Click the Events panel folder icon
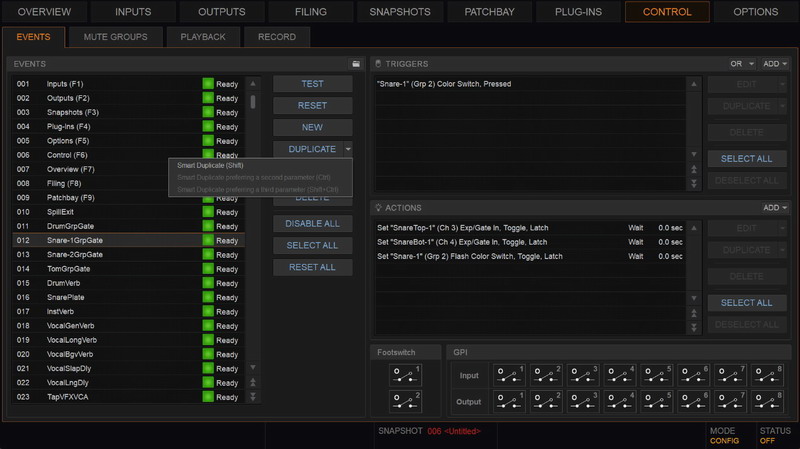The height and width of the screenshot is (449, 800). [x=354, y=63]
